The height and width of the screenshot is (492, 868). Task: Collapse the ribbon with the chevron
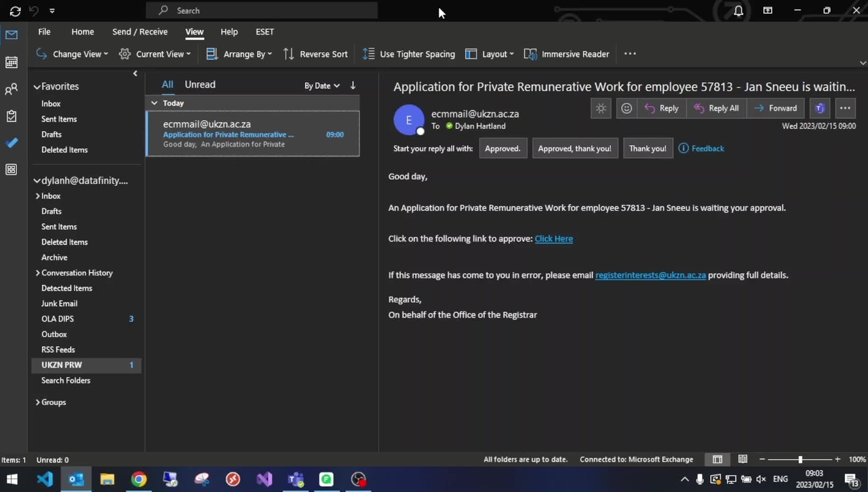pos(863,62)
